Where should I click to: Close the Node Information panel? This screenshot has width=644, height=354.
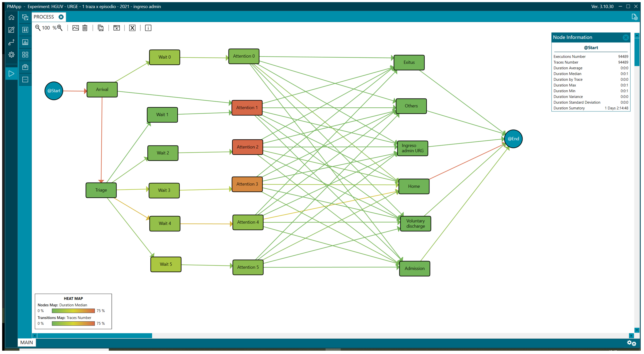coord(625,37)
